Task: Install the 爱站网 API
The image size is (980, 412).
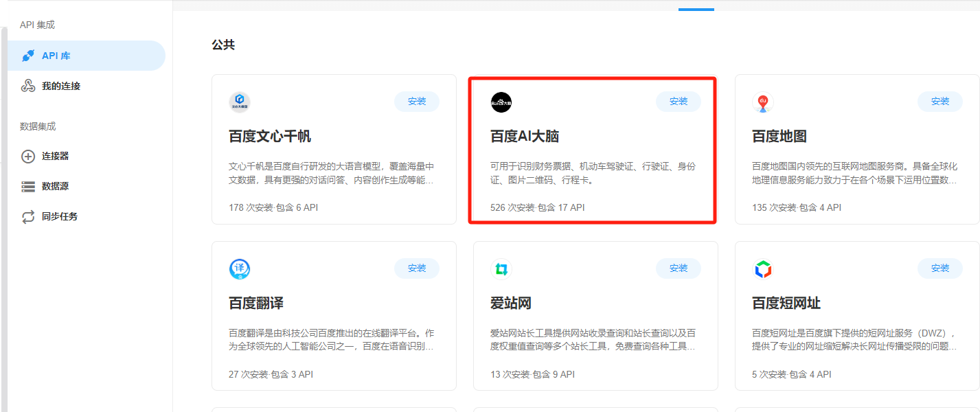Action: [x=679, y=268]
